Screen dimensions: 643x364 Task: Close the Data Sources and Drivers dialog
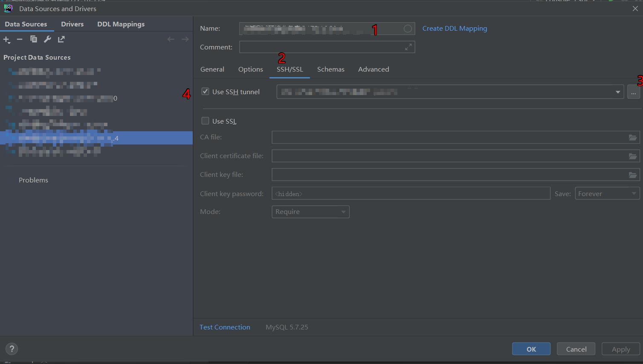tap(635, 9)
